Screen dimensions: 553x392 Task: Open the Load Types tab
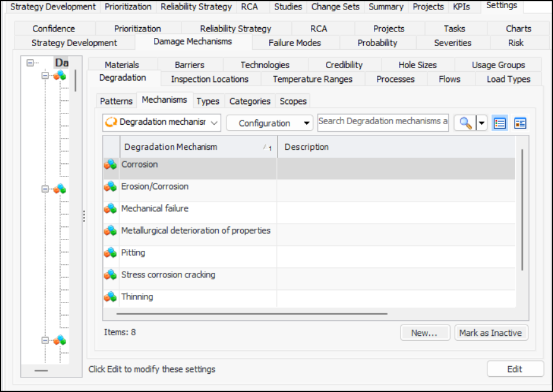(x=509, y=79)
